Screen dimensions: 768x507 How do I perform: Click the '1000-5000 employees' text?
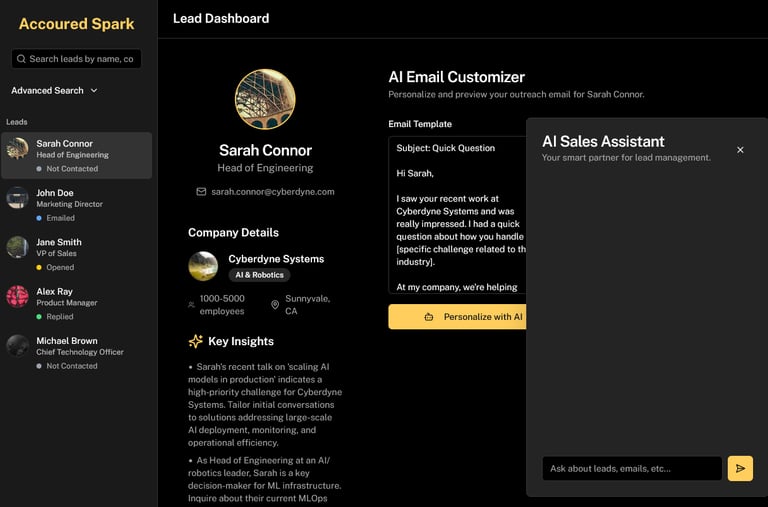pyautogui.click(x=222, y=305)
